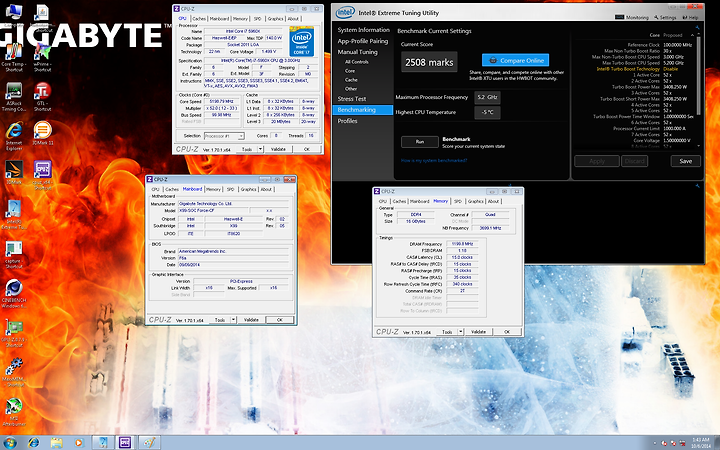Open the Computer icon on desktop
Screen dimensions: 720x450
[14, 16]
